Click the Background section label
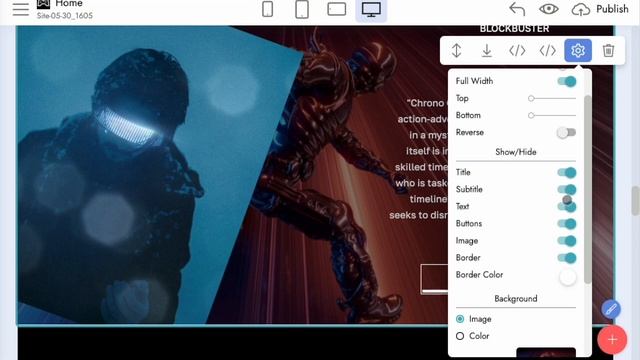This screenshot has width=640, height=360. tap(516, 299)
